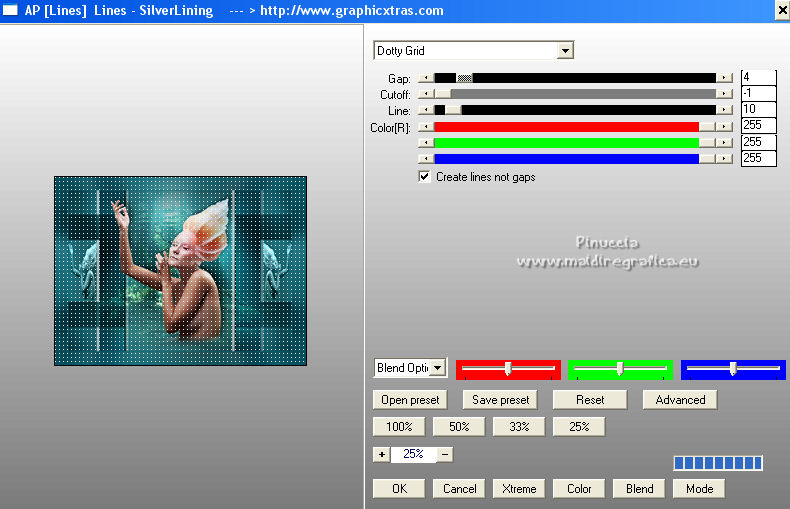The width and height of the screenshot is (790, 509).
Task: Click the window icon in title bar
Action: (10, 10)
